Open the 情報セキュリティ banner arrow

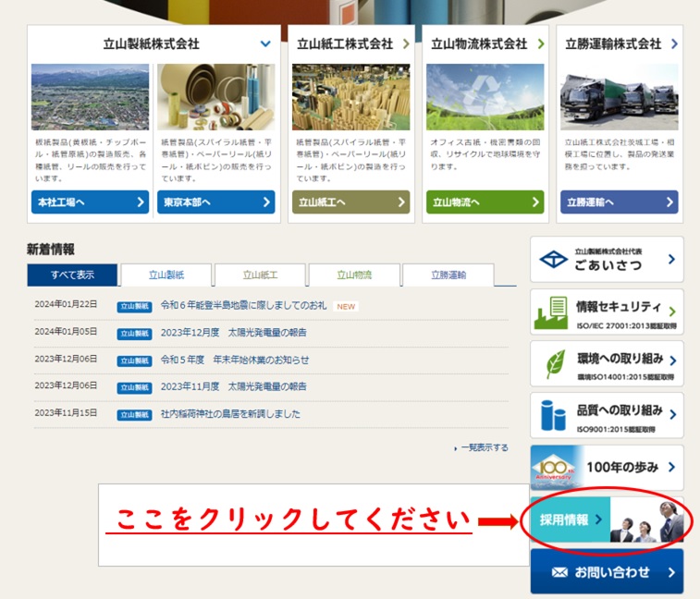tap(673, 312)
